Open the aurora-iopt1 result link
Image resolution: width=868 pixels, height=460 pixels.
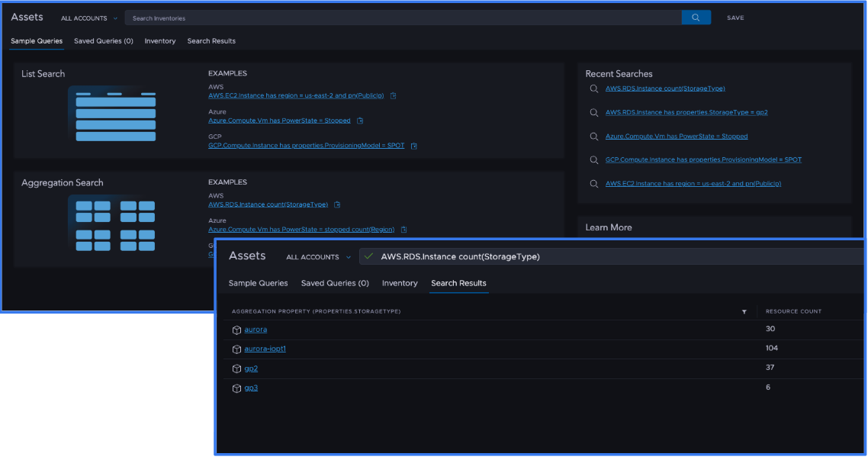(x=264, y=349)
